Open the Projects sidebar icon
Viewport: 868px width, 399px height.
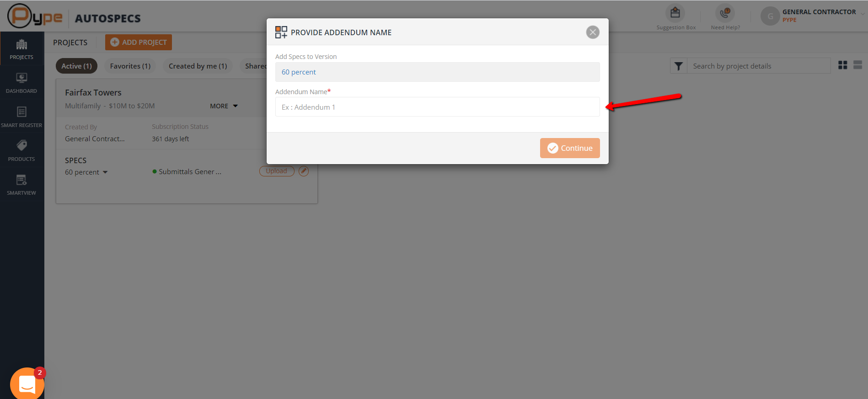21,48
